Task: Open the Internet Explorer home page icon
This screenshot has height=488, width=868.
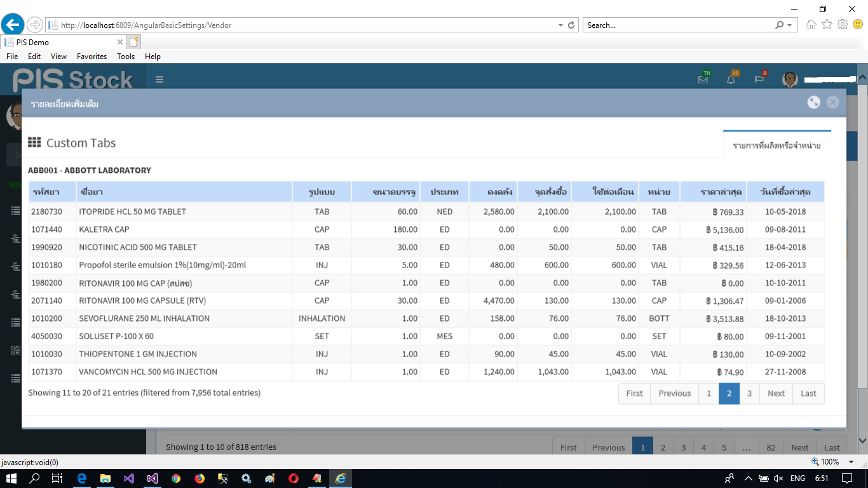Action: pyautogui.click(x=811, y=25)
